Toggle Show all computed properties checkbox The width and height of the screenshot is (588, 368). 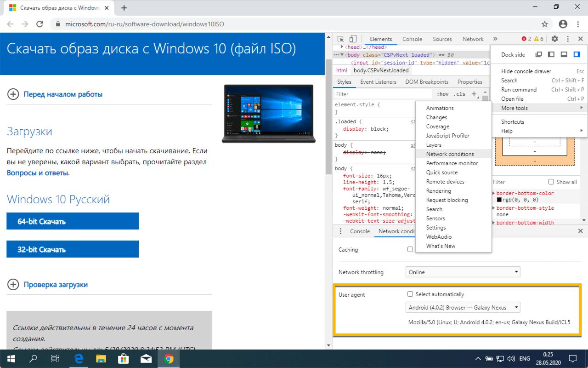[551, 182]
